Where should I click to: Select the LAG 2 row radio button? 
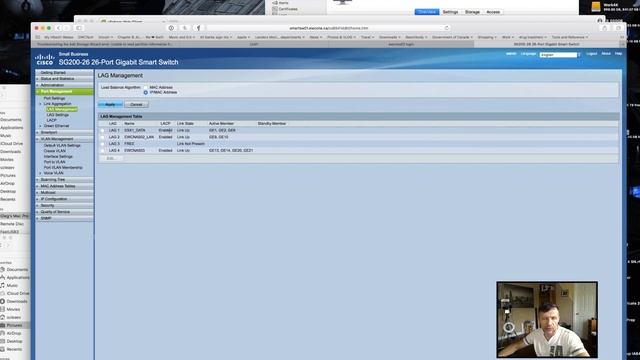(x=102, y=137)
